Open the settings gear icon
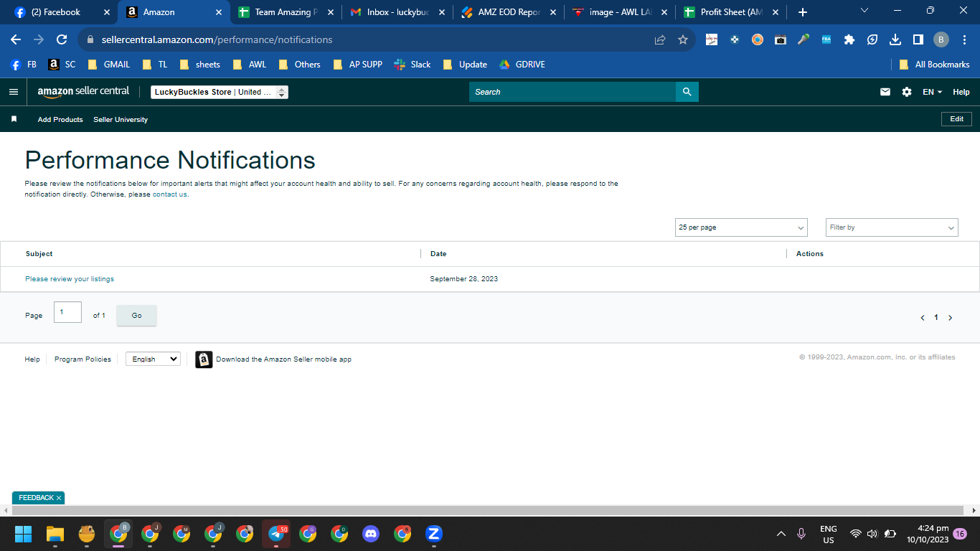This screenshot has height=551, width=980. (907, 92)
